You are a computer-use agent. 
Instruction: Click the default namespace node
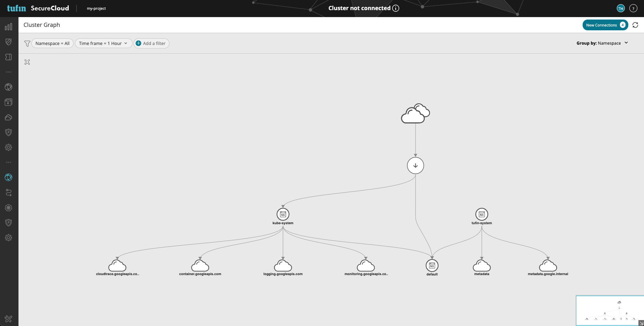pyautogui.click(x=432, y=266)
